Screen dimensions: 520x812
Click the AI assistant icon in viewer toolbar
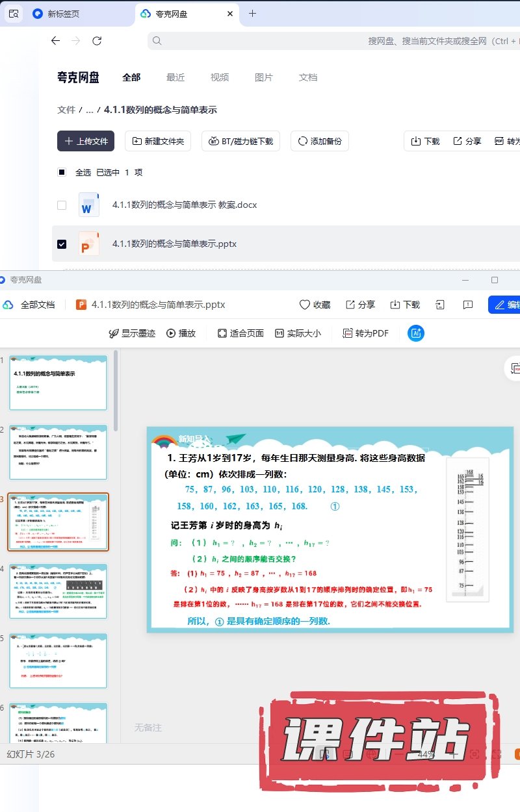(x=416, y=333)
